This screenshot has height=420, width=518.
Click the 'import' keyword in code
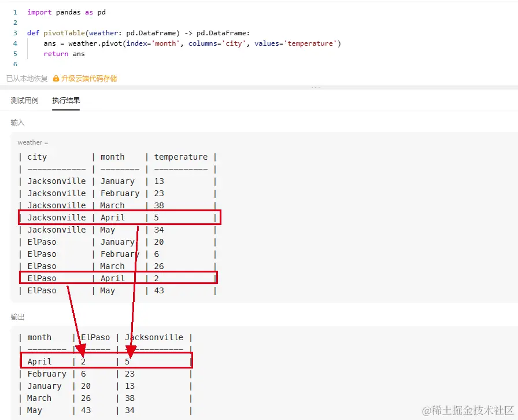pyautogui.click(x=39, y=12)
